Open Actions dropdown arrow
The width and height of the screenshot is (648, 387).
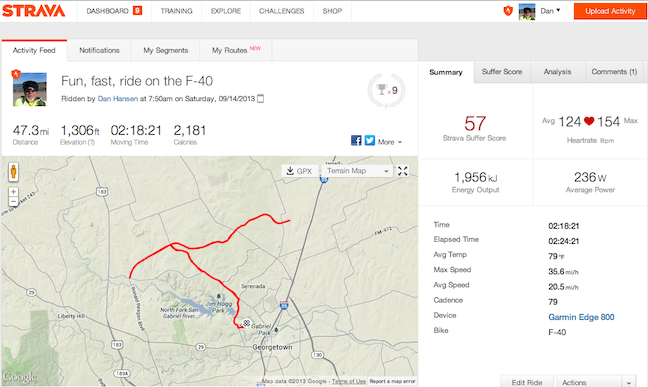point(629,382)
